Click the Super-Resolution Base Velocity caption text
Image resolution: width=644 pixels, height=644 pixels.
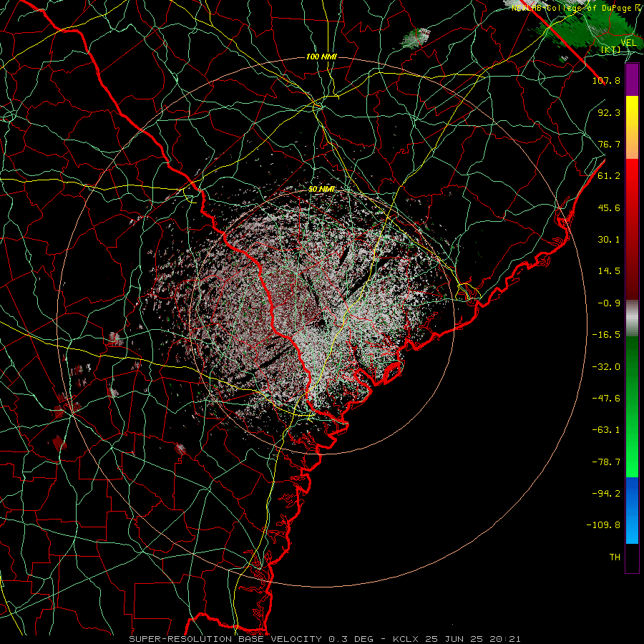point(325,639)
